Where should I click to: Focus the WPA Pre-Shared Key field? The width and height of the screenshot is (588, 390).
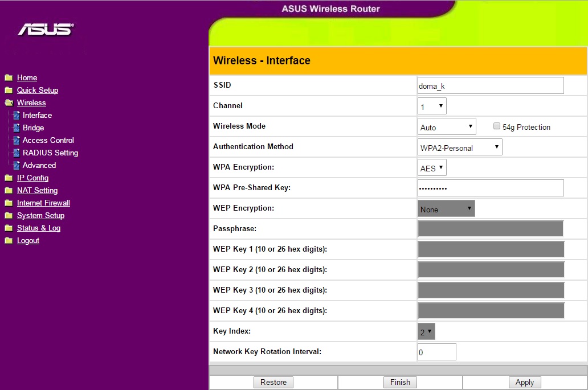tap(490, 188)
